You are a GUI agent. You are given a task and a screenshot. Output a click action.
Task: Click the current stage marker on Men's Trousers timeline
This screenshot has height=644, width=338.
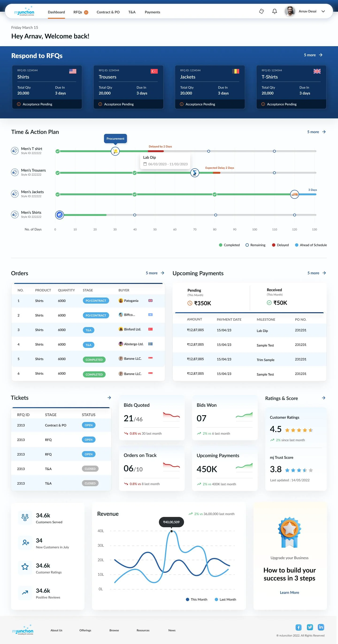point(195,173)
